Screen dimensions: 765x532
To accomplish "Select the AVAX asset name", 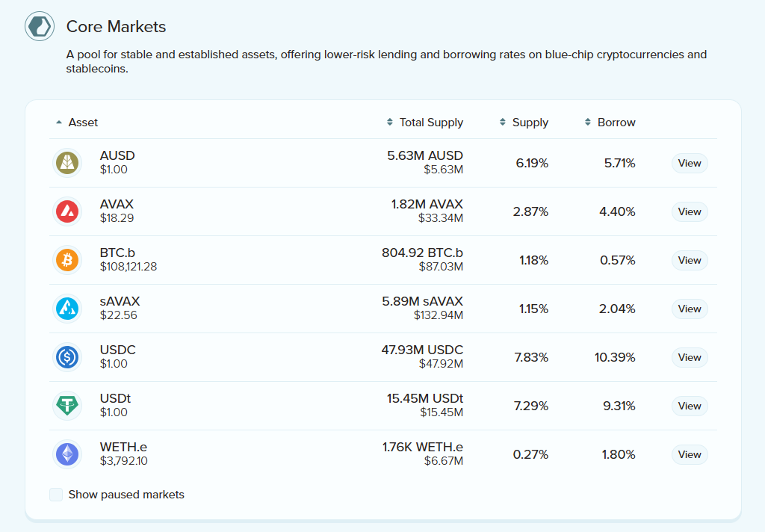I will tap(117, 204).
